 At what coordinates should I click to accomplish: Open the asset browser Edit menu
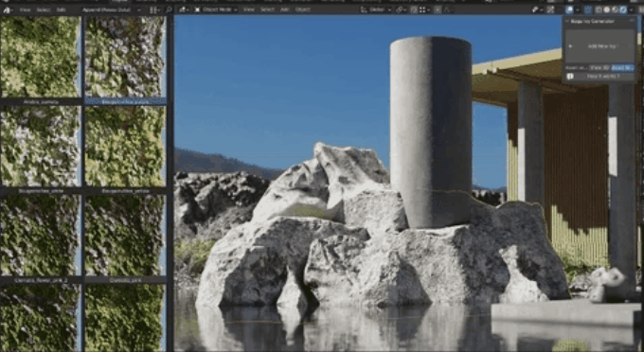click(x=62, y=9)
